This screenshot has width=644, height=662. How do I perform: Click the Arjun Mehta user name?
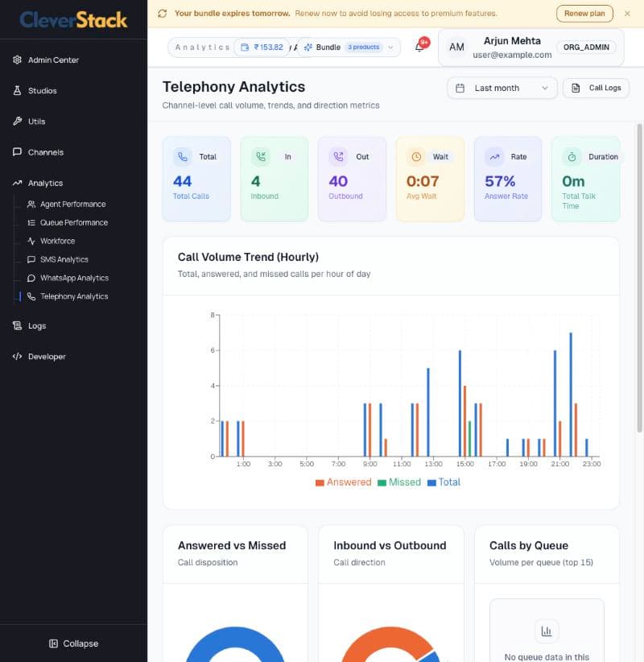coord(512,41)
